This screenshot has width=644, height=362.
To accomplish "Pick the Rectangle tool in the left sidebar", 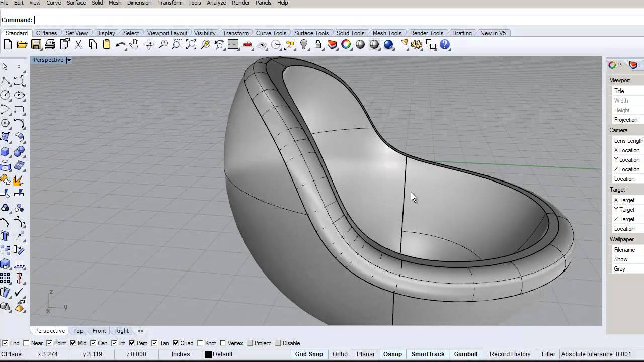I will (x=19, y=109).
